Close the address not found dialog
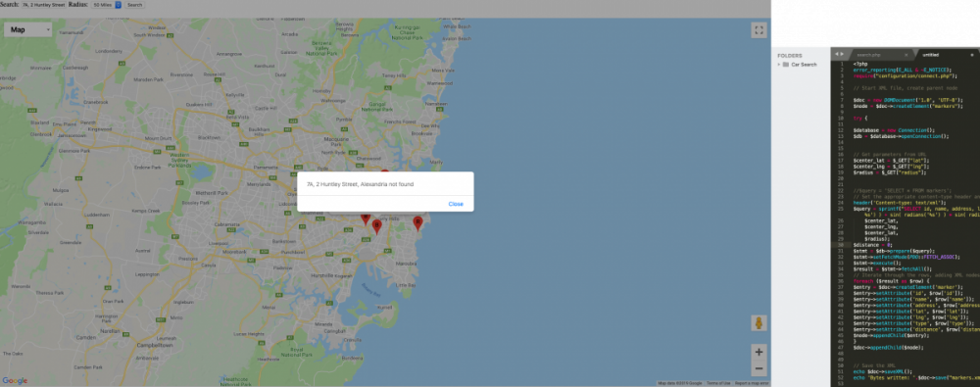 point(456,204)
